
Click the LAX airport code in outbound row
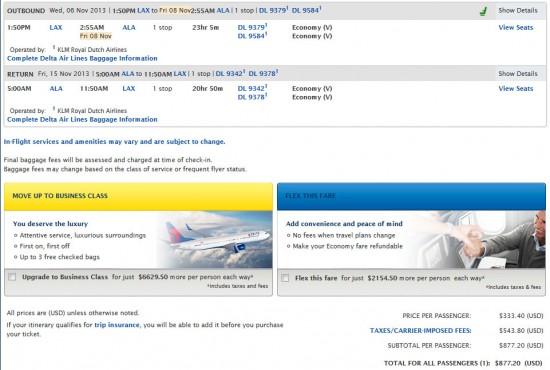pos(56,27)
